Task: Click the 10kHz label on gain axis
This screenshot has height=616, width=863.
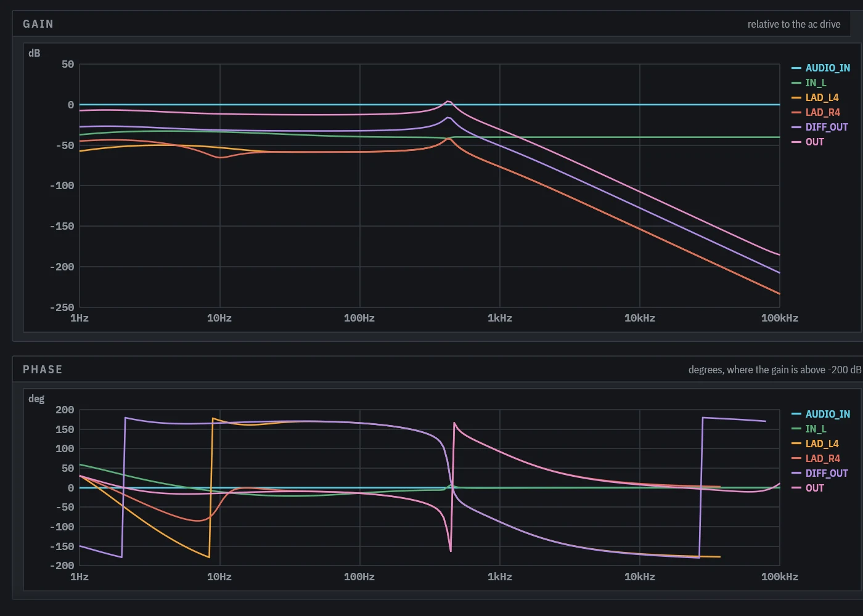Action: (x=640, y=318)
